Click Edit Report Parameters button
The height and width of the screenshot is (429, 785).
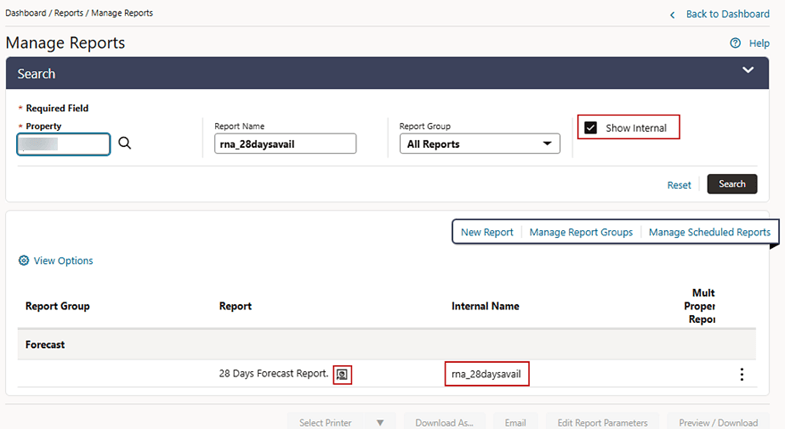tap(602, 422)
